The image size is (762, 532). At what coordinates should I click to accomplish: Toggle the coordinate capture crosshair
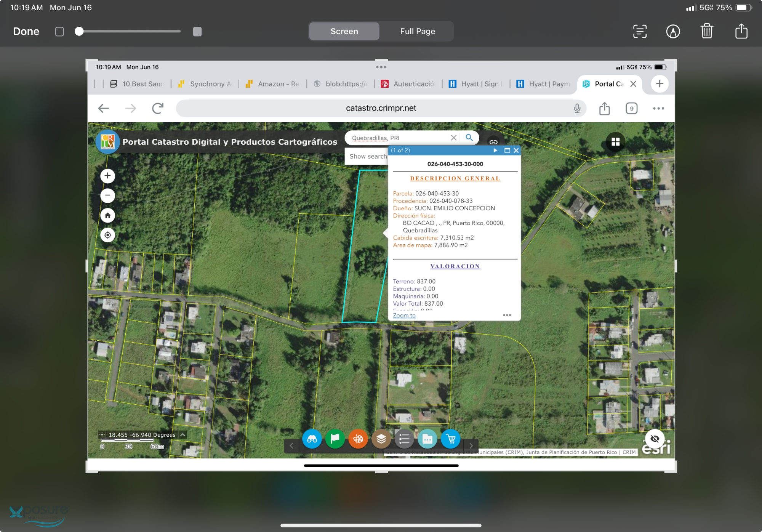tap(102, 435)
